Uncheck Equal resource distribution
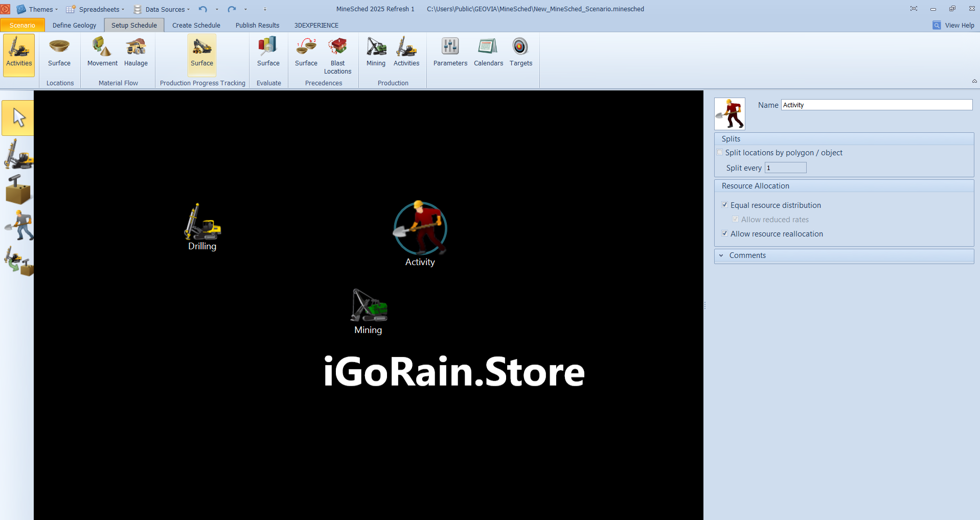This screenshot has height=520, width=980. point(724,205)
